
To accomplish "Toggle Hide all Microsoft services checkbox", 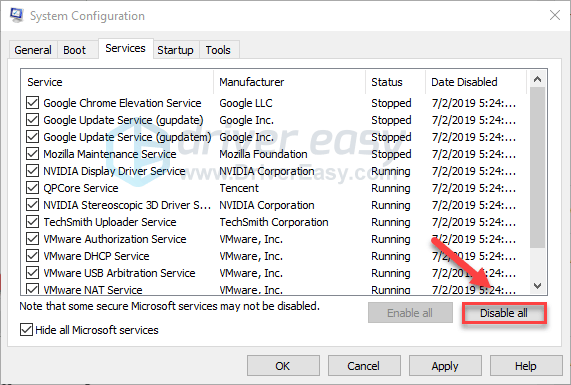I will pyautogui.click(x=26, y=330).
